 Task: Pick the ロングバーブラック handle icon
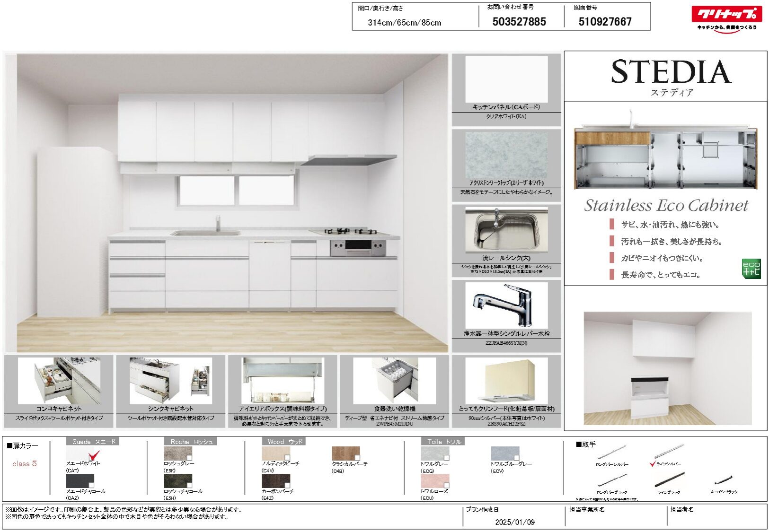click(611, 481)
